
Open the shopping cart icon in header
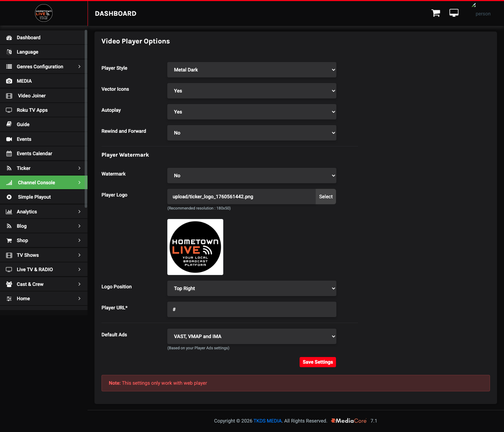point(436,13)
